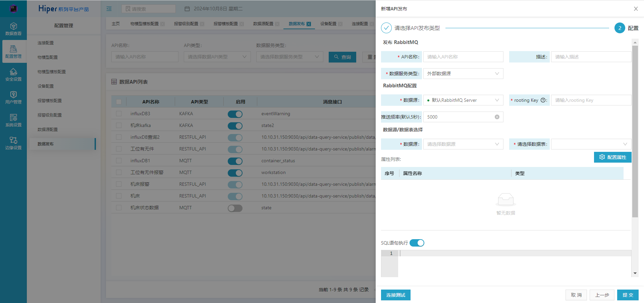Close the 数据发布 tab with its X icon
Screen dimensions: 644x303
[x=309, y=24]
